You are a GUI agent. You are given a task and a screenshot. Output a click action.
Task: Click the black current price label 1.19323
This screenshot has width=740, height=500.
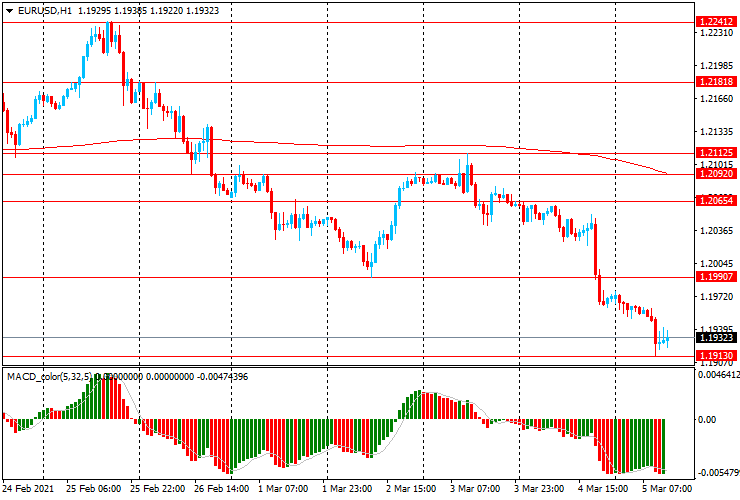[716, 338]
